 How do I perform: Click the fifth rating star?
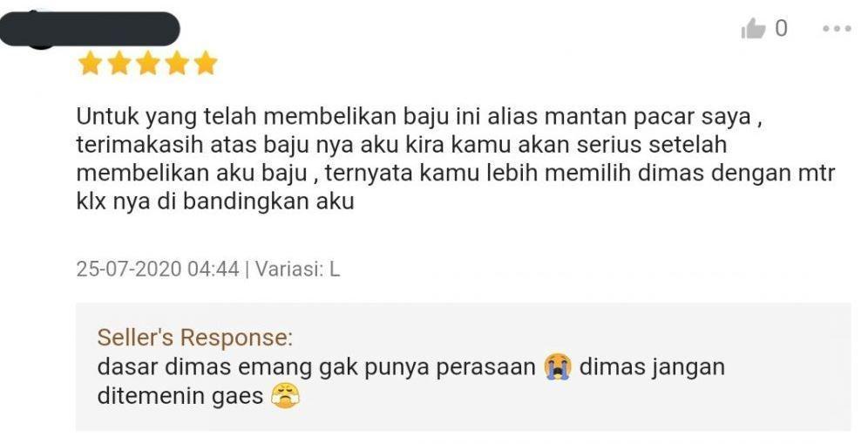[x=206, y=63]
